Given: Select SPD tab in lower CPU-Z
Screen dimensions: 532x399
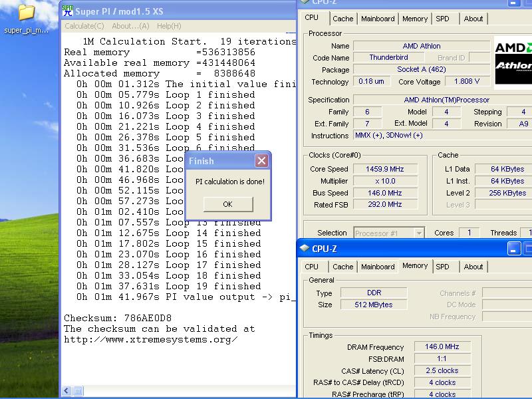Looking at the screenshot, I should pos(442,267).
